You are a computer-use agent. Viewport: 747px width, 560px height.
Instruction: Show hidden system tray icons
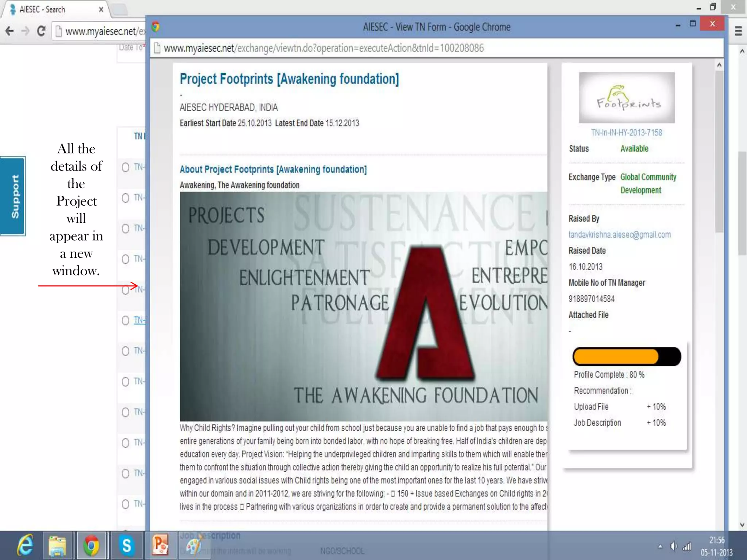pos(660,547)
